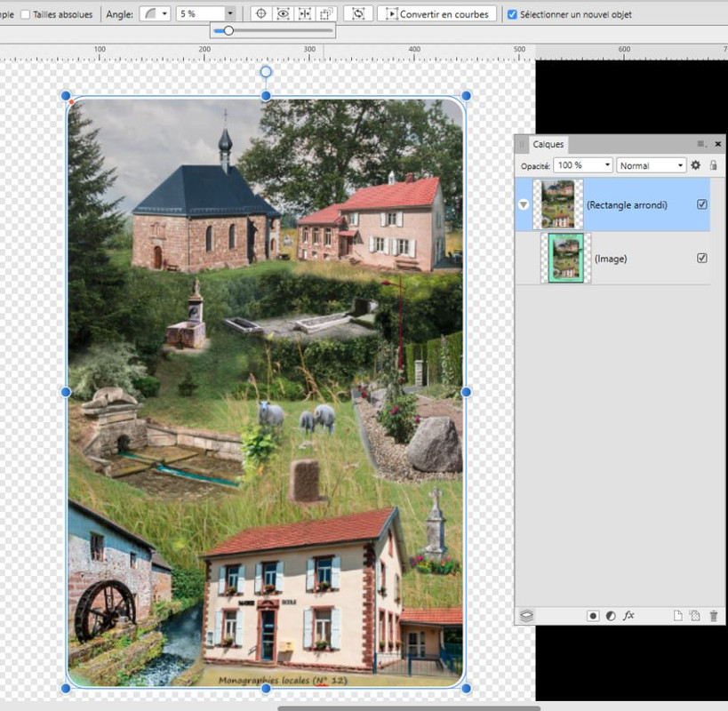Click the horizontal scrollbar at bottom
The width and height of the screenshot is (728, 711).
409,708
